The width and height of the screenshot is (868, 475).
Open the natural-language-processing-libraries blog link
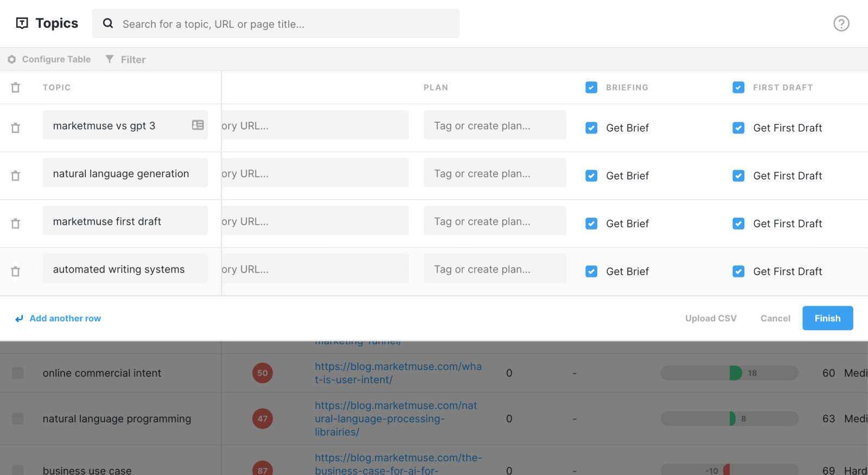click(x=396, y=419)
